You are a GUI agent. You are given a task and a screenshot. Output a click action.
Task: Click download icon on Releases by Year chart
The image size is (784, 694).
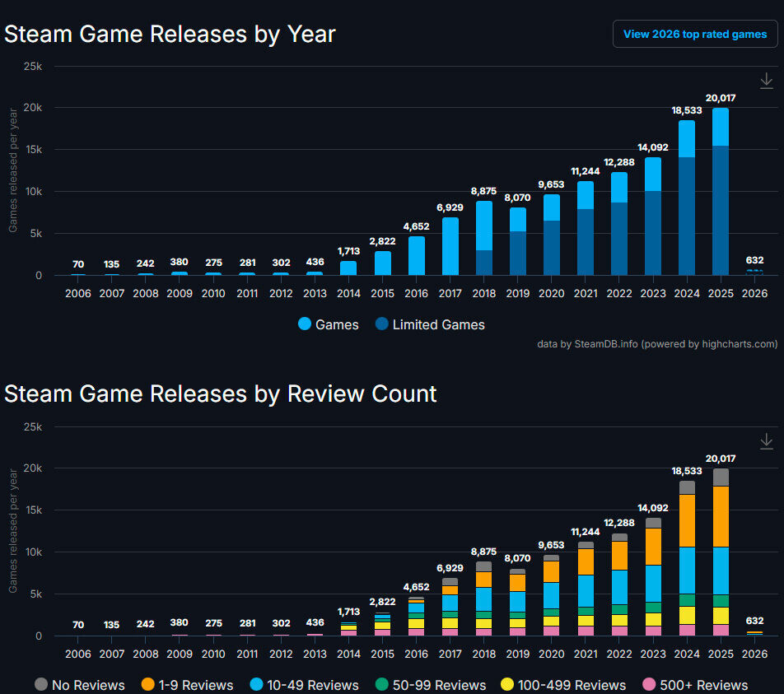[x=766, y=80]
